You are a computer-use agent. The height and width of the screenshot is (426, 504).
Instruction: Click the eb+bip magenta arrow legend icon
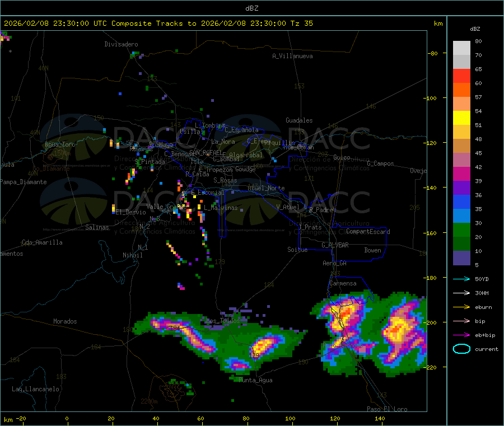pyautogui.click(x=461, y=335)
